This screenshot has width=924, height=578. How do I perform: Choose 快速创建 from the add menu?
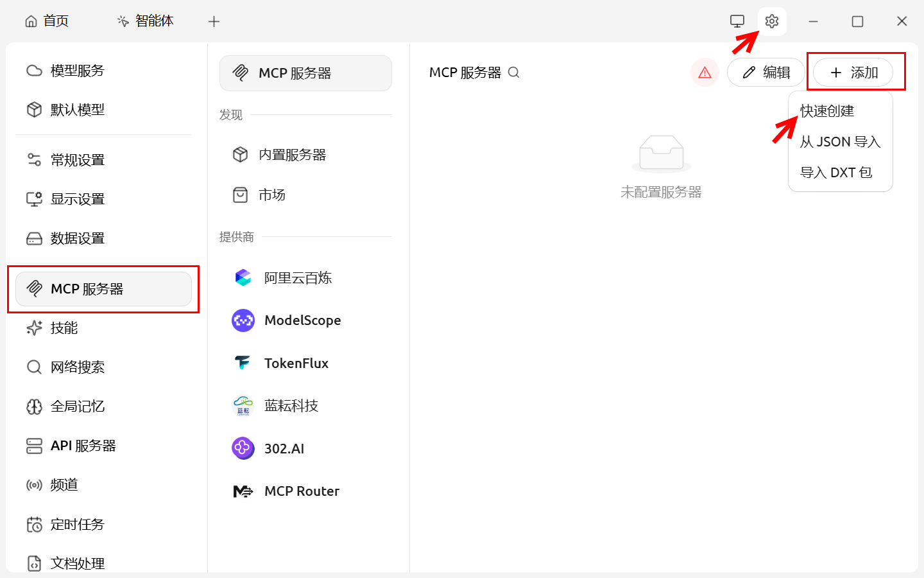827,111
